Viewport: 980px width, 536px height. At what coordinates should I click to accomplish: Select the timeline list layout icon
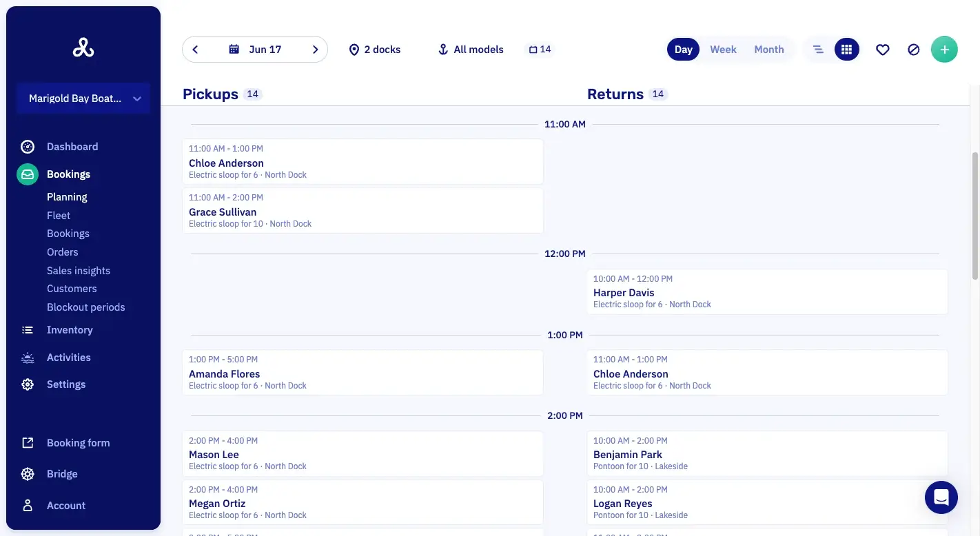(x=818, y=50)
